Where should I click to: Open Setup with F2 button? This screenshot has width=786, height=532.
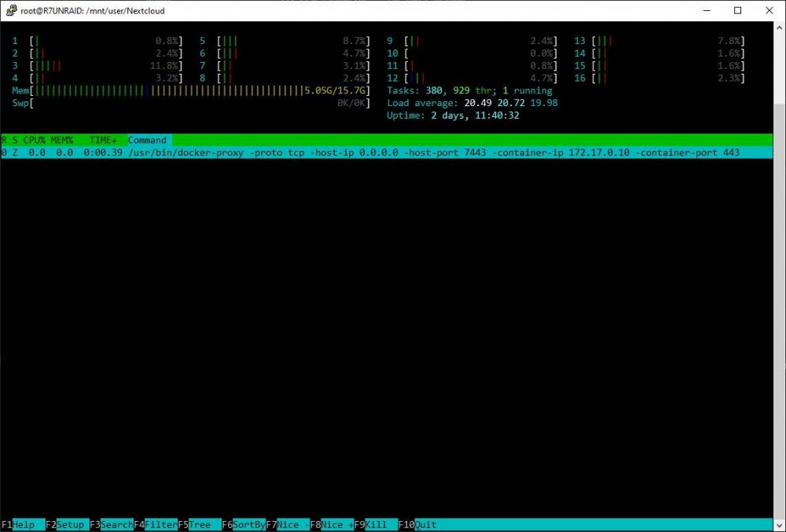(67, 524)
